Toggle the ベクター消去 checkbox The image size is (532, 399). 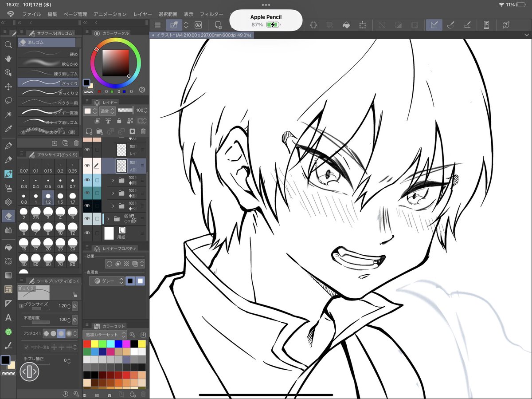click(x=27, y=347)
